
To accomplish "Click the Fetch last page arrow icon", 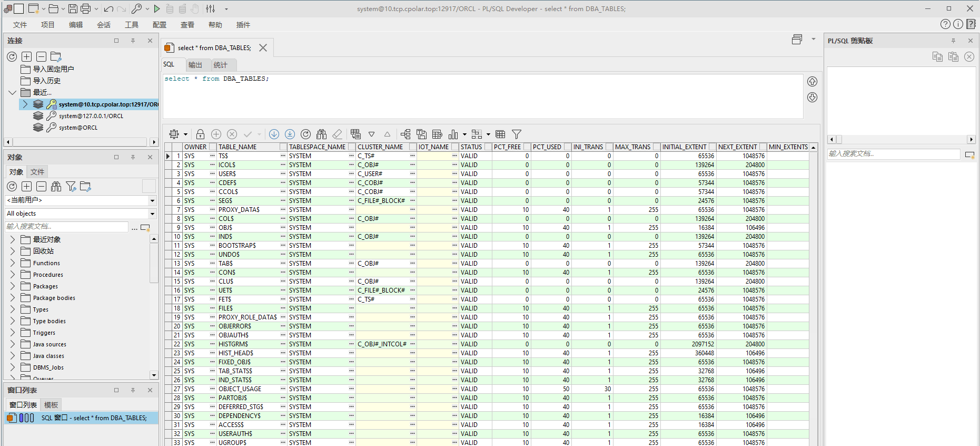I will (x=290, y=134).
